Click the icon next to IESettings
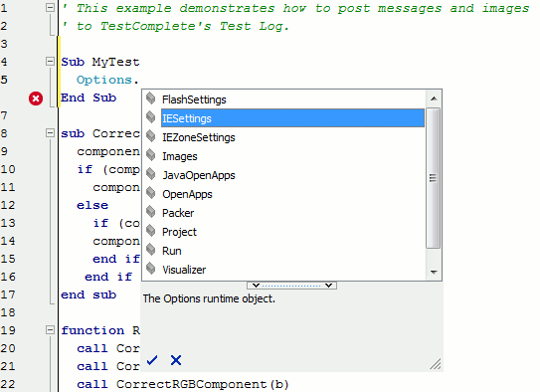Image resolution: width=540 pixels, height=392 pixels. pos(151,117)
